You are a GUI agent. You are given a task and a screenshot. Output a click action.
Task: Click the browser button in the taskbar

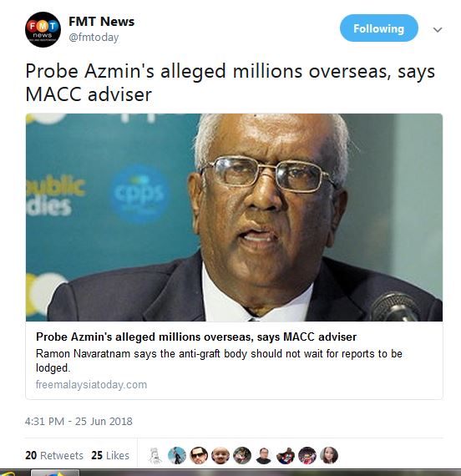point(55,473)
